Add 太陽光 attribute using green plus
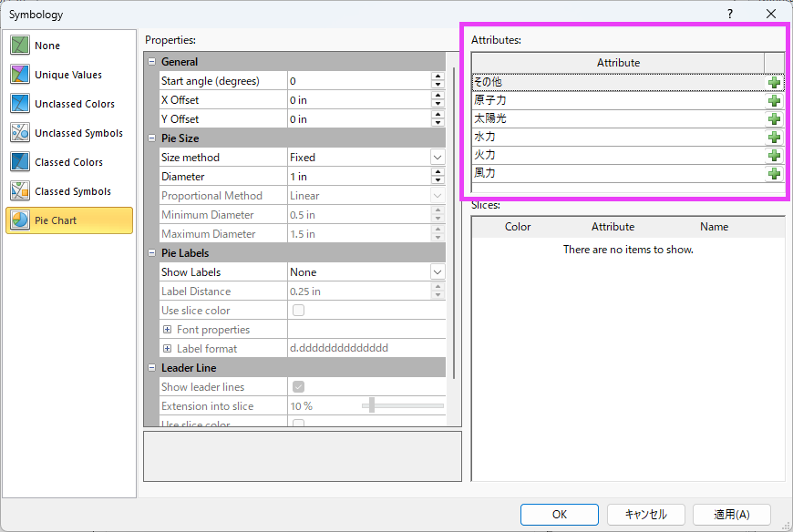The width and height of the screenshot is (793, 532). click(x=774, y=118)
